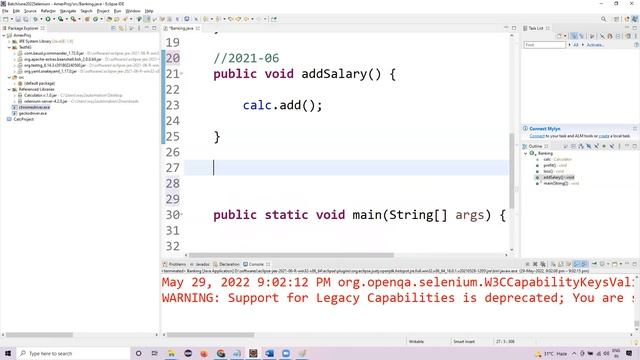Minimize the Package Explorer panel

(147, 28)
